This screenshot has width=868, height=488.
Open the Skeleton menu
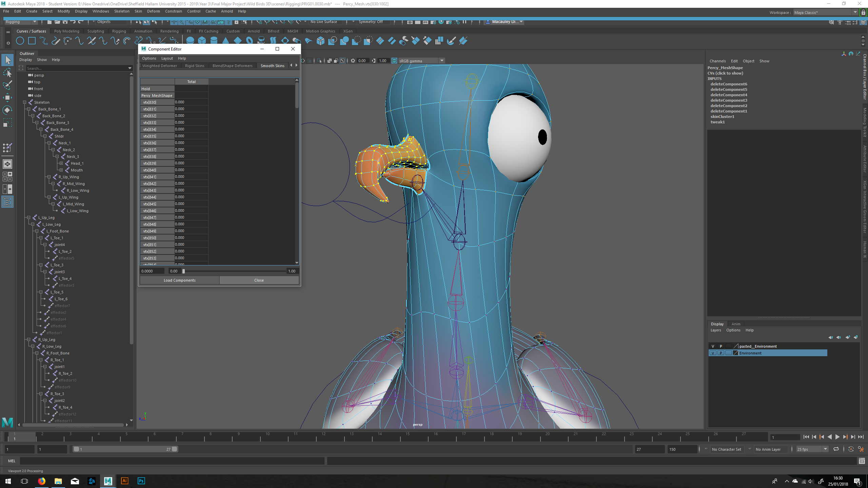point(122,11)
